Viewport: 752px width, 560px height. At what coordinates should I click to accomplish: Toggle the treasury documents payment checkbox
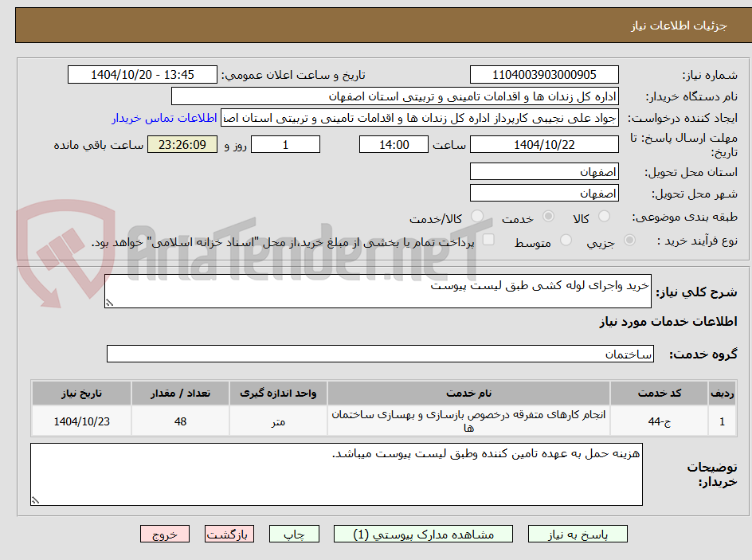click(488, 239)
